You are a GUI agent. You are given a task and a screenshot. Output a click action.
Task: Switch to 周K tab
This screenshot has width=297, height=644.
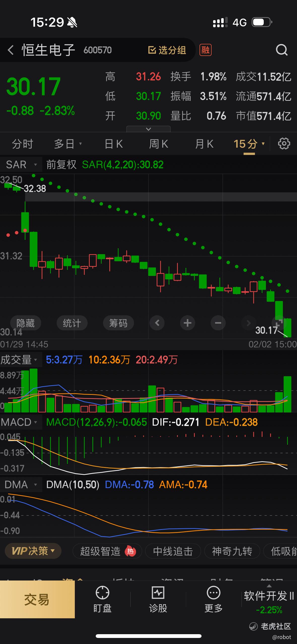pyautogui.click(x=158, y=144)
